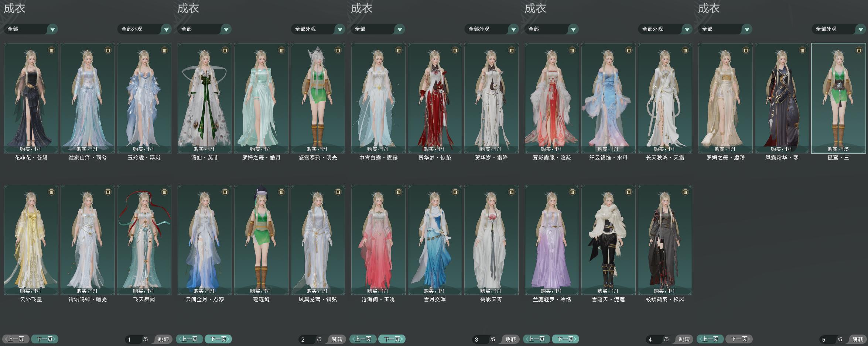Select the 风露霜华・寒 outfit thumbnail
868x346 pixels.
pyautogui.click(x=782, y=98)
